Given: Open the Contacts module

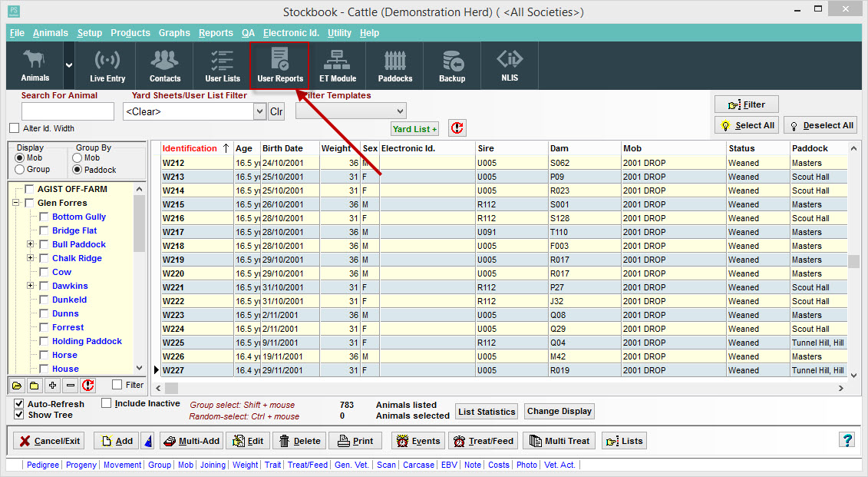Looking at the screenshot, I should click(165, 66).
